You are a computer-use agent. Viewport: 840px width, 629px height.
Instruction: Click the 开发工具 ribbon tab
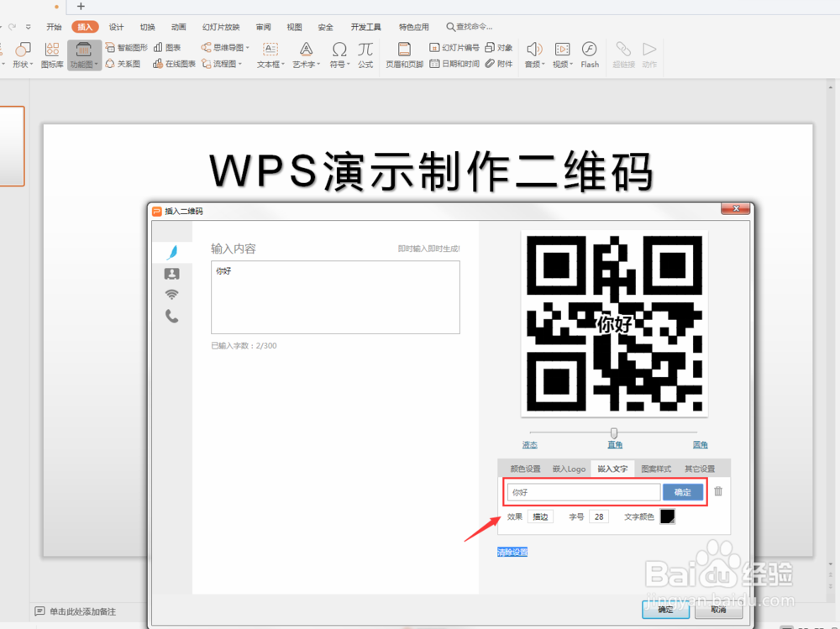point(365,26)
